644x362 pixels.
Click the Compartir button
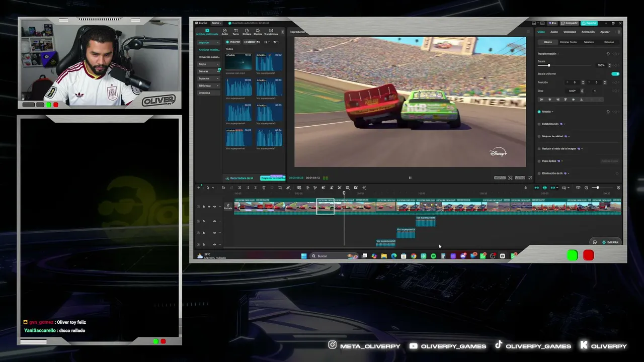coord(570,23)
